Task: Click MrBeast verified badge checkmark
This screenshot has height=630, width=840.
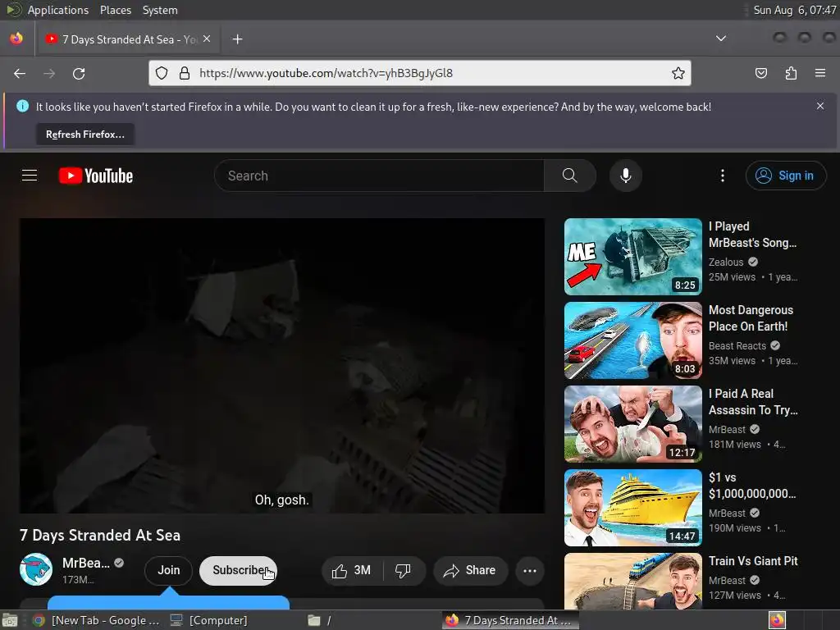Action: (x=119, y=563)
